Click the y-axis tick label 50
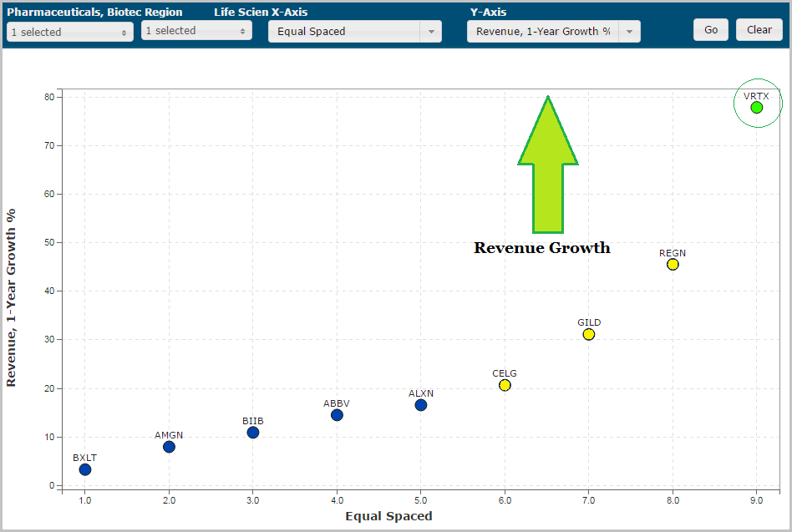 tap(49, 242)
